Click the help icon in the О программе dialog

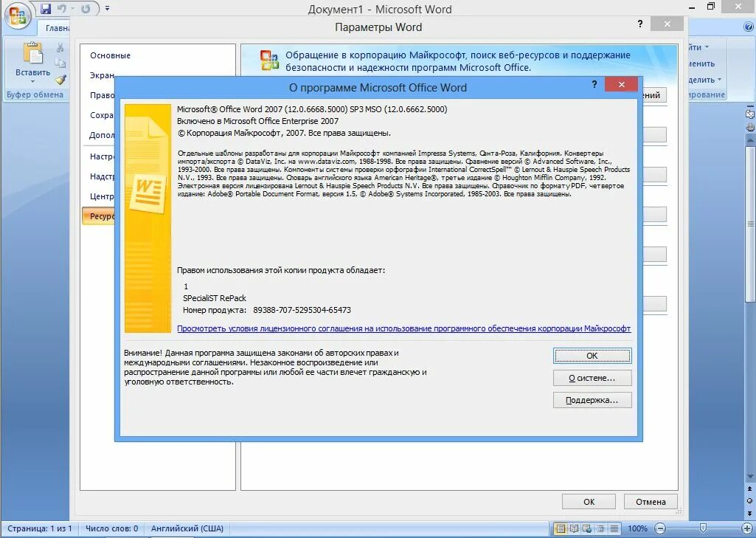594,84
